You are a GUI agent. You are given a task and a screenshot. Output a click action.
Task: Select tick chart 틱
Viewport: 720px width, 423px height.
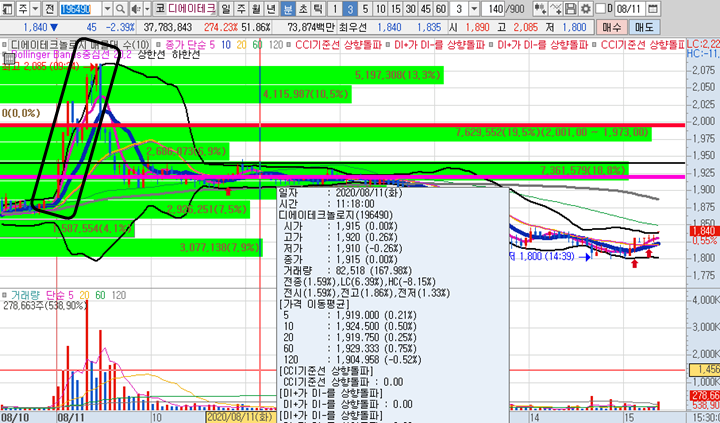coord(318,8)
